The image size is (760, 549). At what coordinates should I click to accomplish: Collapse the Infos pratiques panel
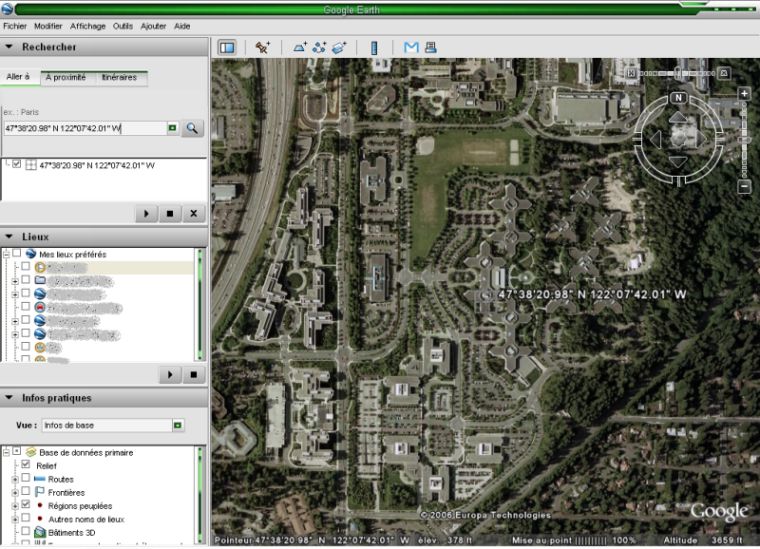9,397
